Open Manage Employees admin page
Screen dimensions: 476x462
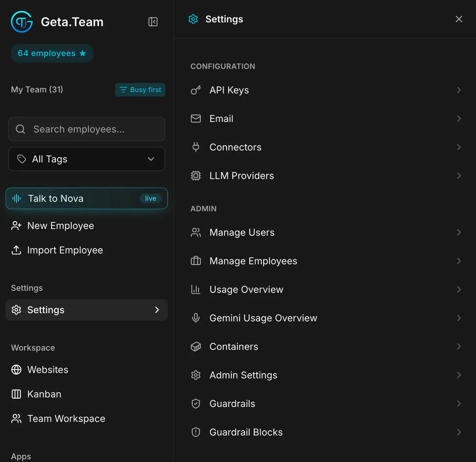326,261
